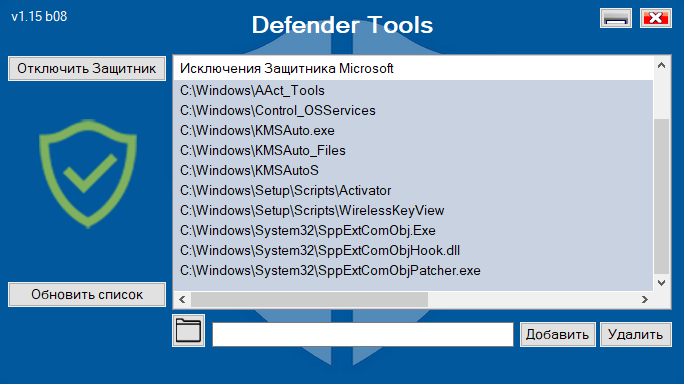Screen dimensions: 684x384
Task: Minimize the Defender Tools window
Action: (x=616, y=18)
